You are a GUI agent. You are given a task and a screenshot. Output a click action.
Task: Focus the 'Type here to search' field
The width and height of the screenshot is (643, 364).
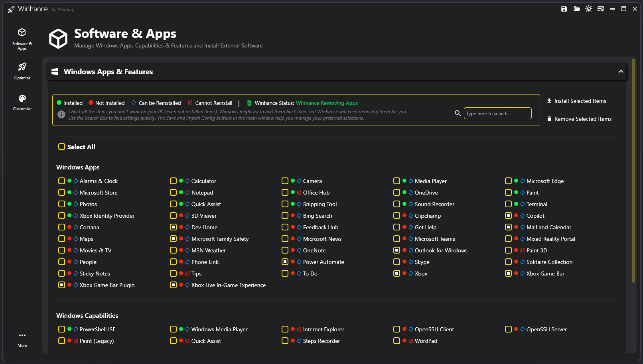pos(497,114)
